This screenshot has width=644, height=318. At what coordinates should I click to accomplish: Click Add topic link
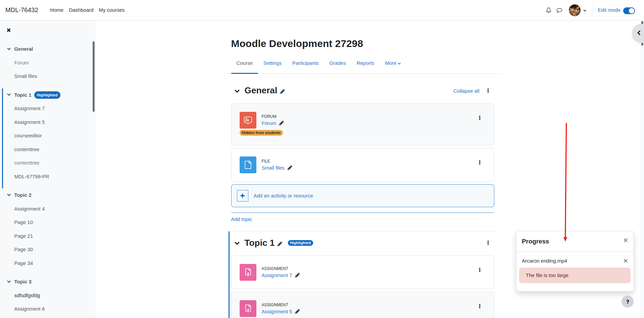tap(241, 219)
